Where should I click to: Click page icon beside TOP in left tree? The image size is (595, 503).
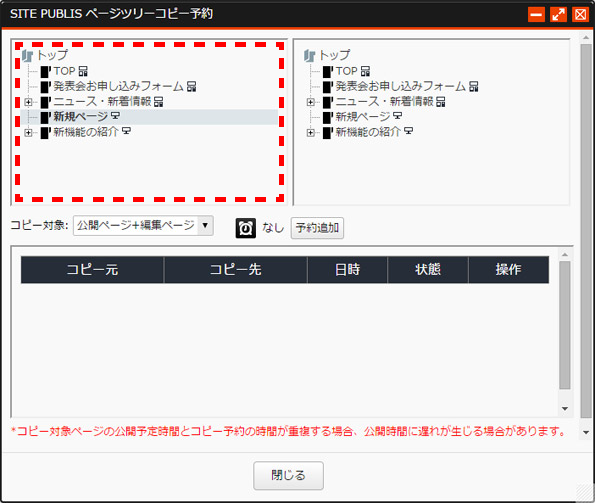[46, 71]
